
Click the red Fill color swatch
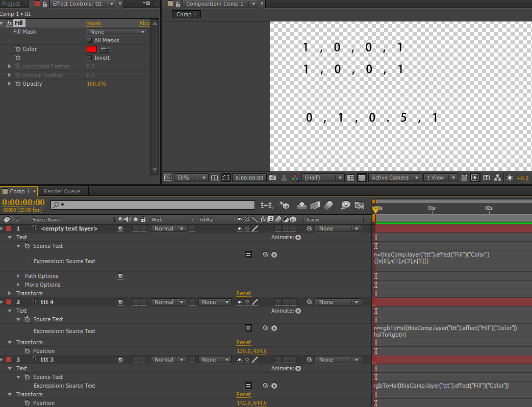[92, 49]
